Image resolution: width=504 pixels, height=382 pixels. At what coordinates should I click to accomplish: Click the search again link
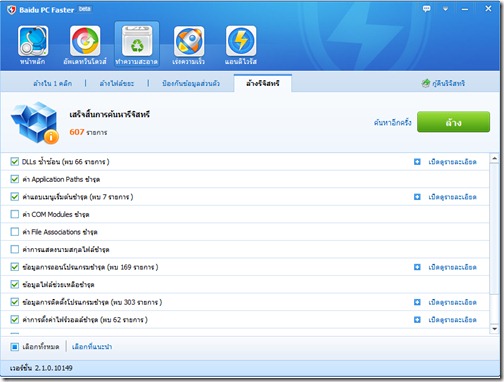coord(392,123)
